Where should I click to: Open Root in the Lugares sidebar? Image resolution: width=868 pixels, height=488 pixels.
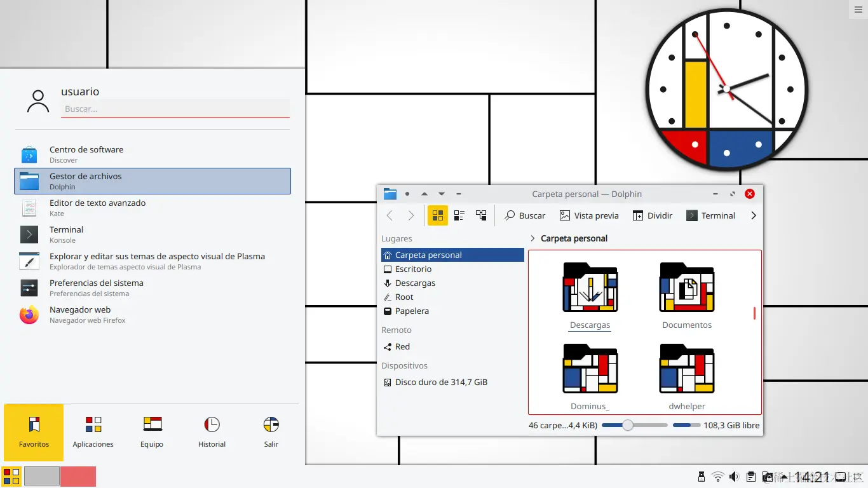click(452, 297)
